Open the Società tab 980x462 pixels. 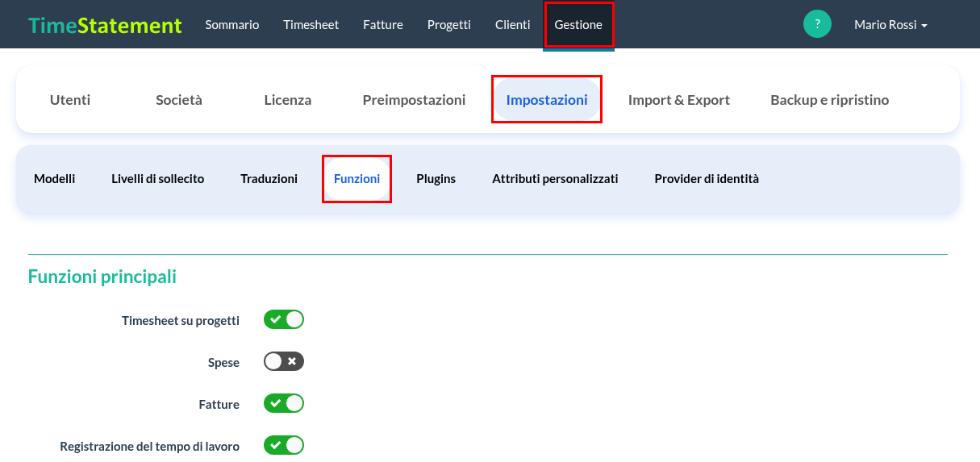179,100
